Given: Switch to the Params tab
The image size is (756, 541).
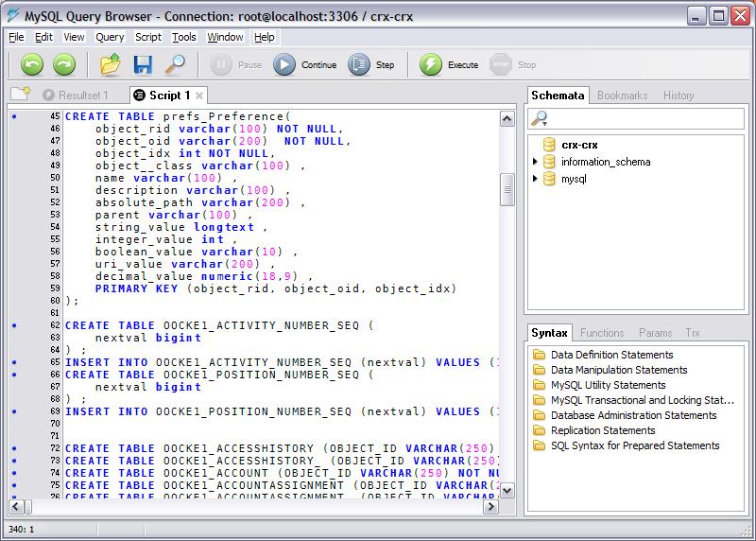Looking at the screenshot, I should pyautogui.click(x=655, y=333).
